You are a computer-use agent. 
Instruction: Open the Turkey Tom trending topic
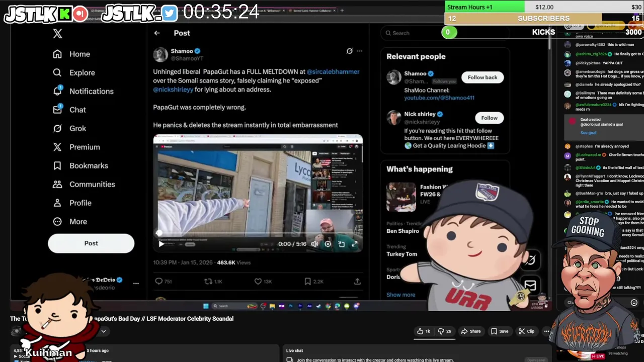[401, 254]
